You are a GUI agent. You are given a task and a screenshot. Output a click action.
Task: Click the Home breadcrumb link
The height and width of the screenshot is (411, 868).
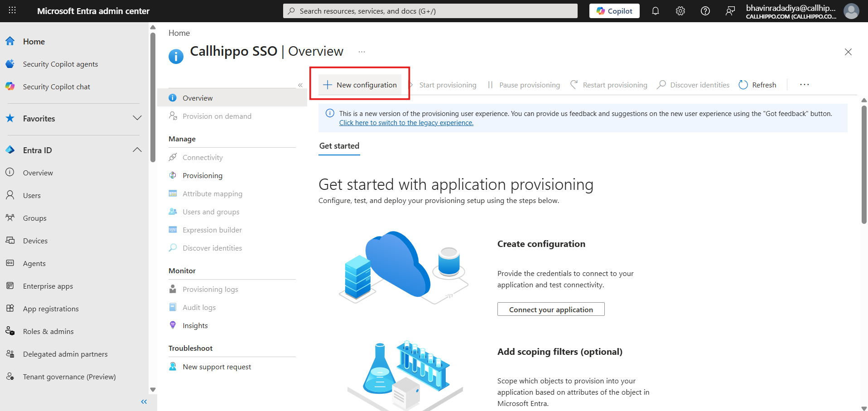179,33
